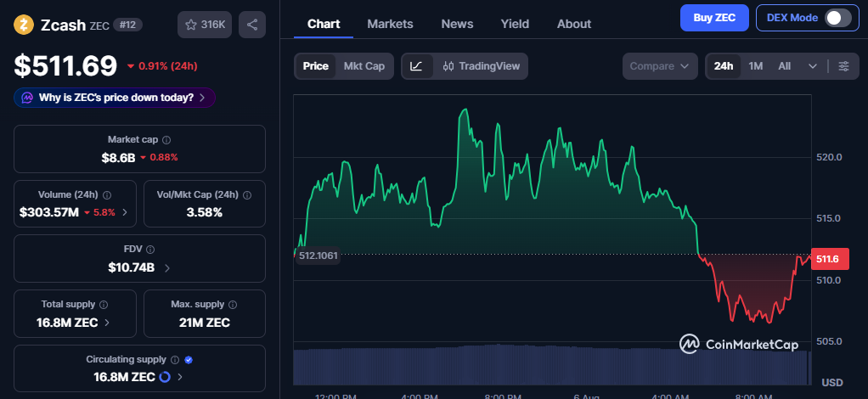
Task: Switch to line chart view icon
Action: pyautogui.click(x=417, y=66)
